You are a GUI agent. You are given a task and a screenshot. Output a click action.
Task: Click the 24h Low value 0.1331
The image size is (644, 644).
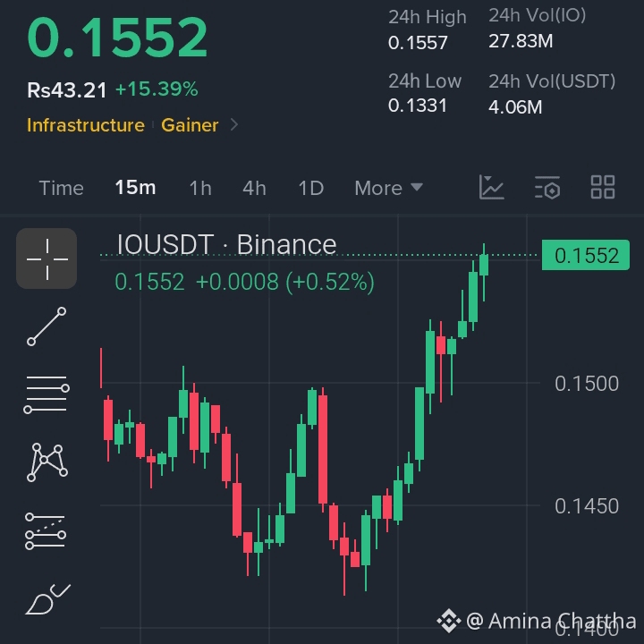(x=418, y=106)
